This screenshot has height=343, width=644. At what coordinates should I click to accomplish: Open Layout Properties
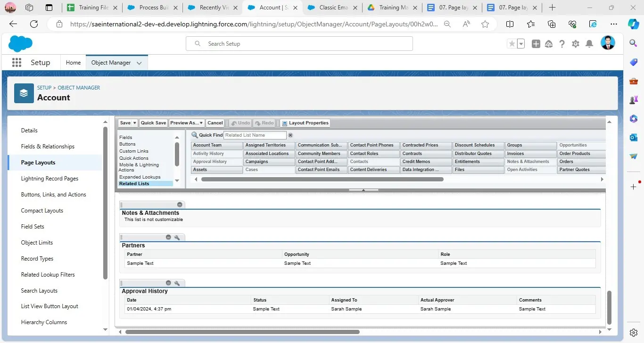coord(305,123)
